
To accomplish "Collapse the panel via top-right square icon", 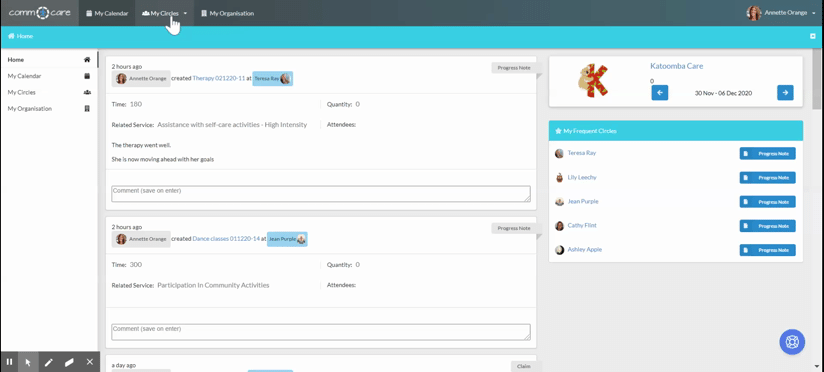I will (812, 36).
